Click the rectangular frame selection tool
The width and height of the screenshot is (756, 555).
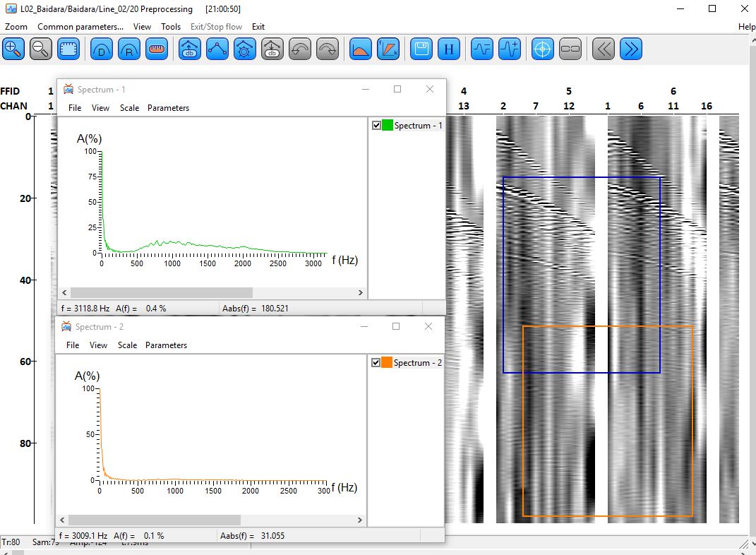click(x=68, y=49)
